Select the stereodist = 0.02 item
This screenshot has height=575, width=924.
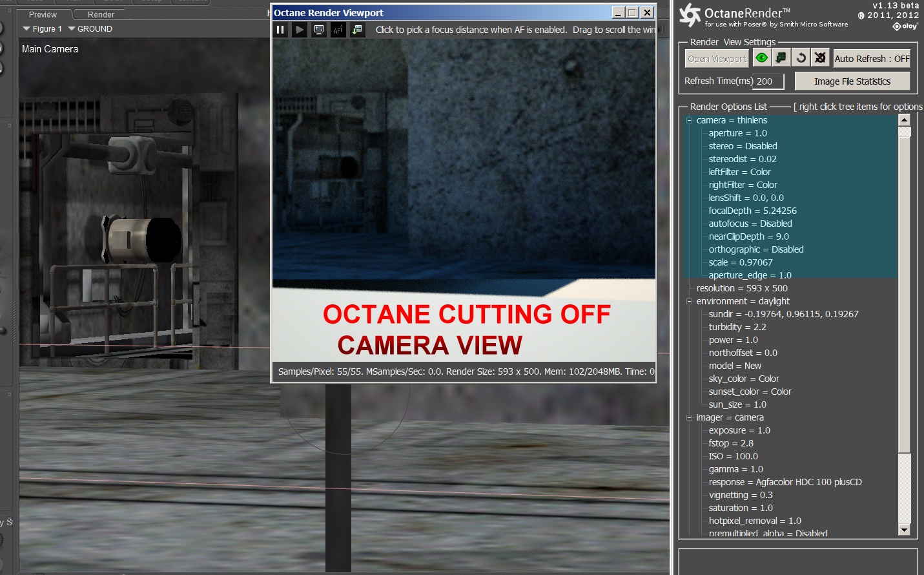[743, 159]
